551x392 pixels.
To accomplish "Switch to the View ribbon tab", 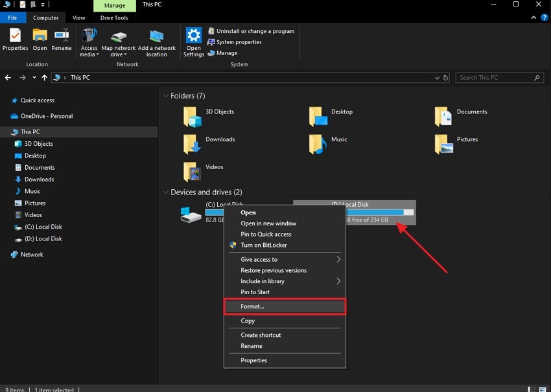I will tap(78, 17).
